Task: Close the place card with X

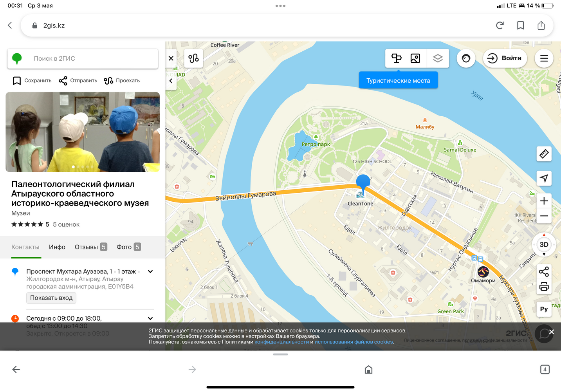Action: (171, 58)
